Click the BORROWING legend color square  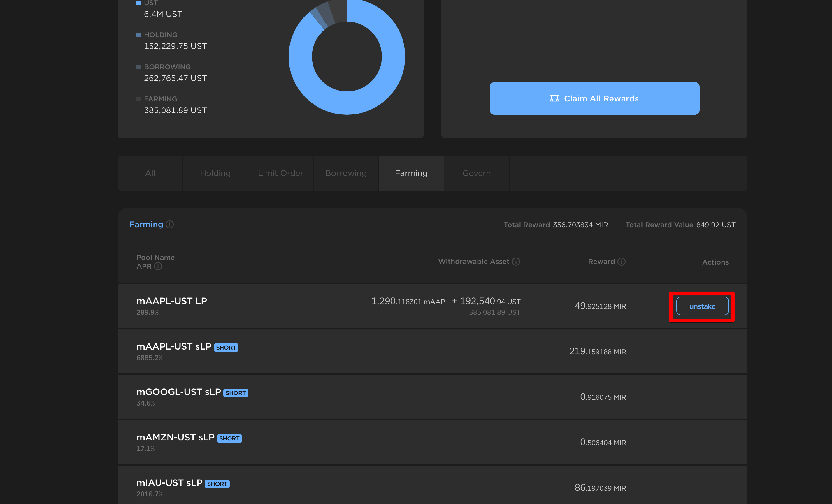coord(138,67)
